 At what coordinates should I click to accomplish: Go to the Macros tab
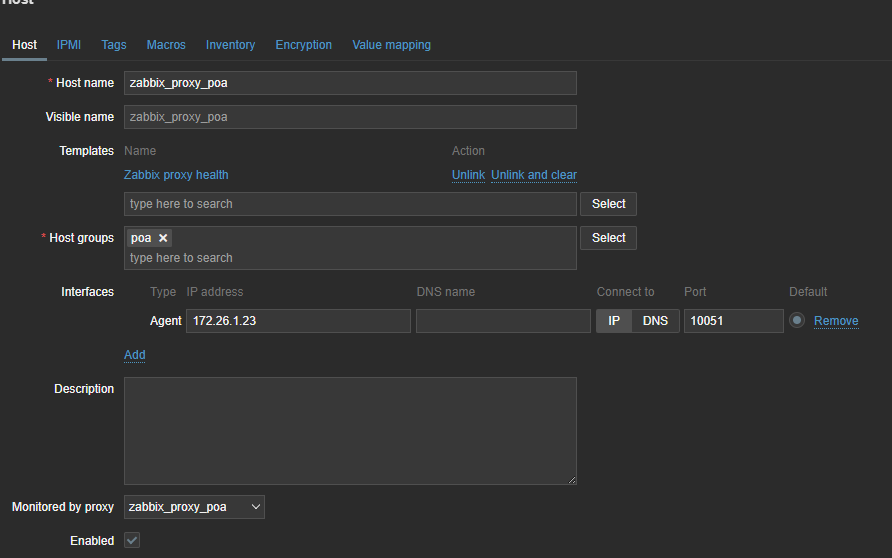166,45
